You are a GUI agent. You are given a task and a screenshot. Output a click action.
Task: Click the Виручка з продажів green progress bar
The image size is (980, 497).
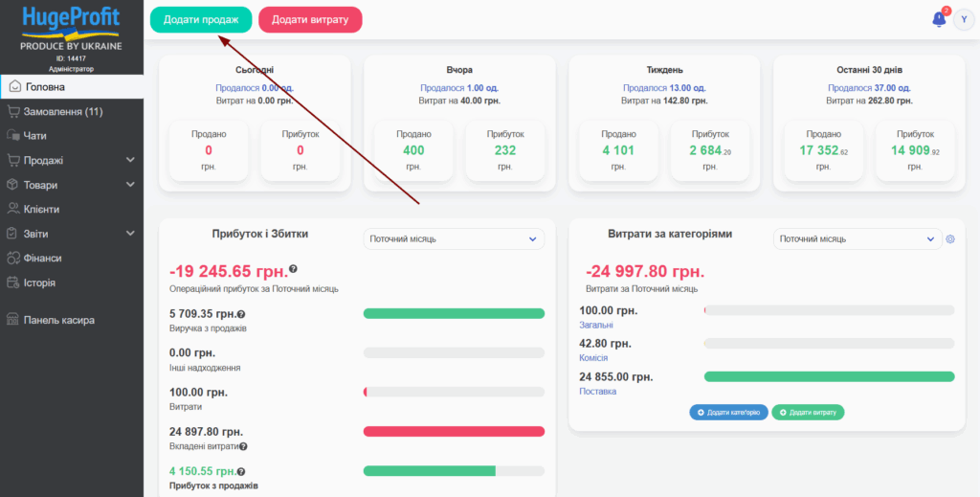coord(454,313)
